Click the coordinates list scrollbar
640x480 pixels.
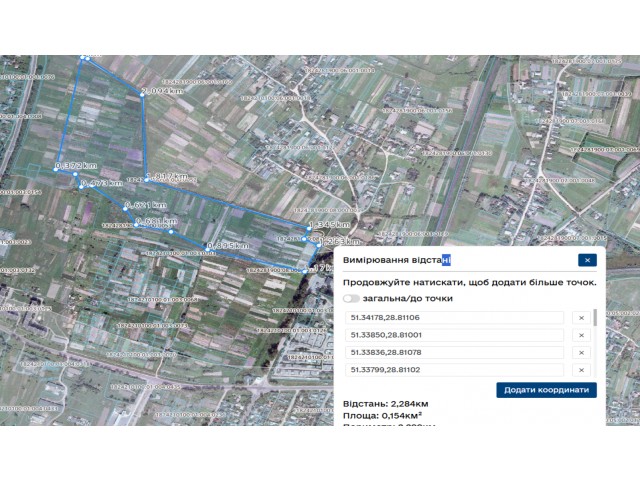pyautogui.click(x=595, y=318)
